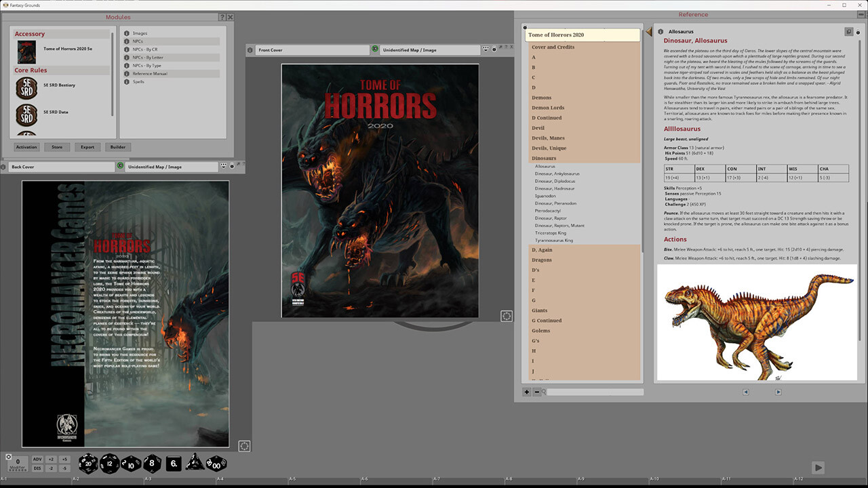
Task: Enable the DIS roll toggle
Action: (x=37, y=468)
